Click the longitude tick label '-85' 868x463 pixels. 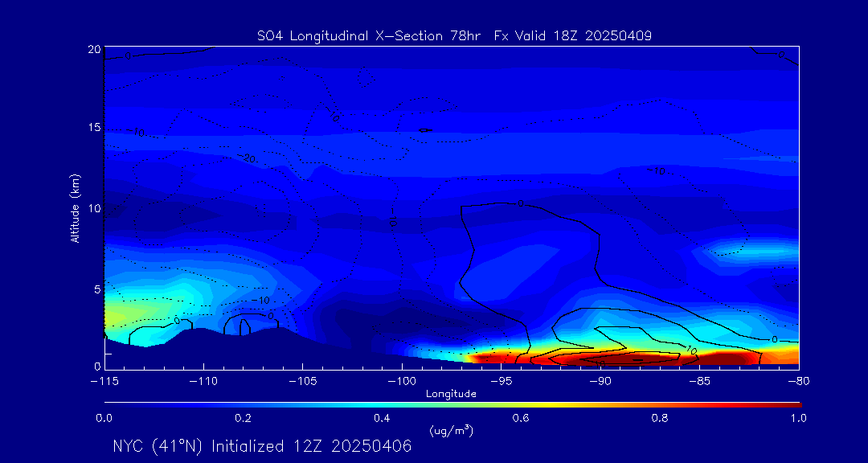(700, 382)
